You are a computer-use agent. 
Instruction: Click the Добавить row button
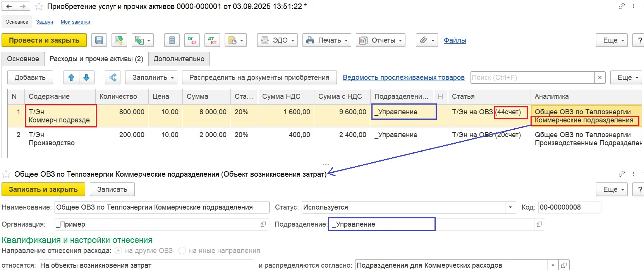(x=30, y=77)
